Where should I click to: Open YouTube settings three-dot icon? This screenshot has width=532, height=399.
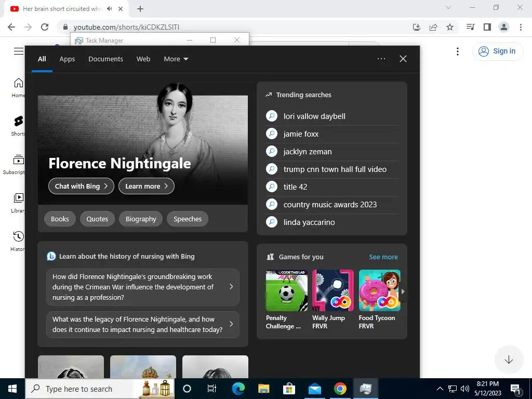click(x=458, y=51)
